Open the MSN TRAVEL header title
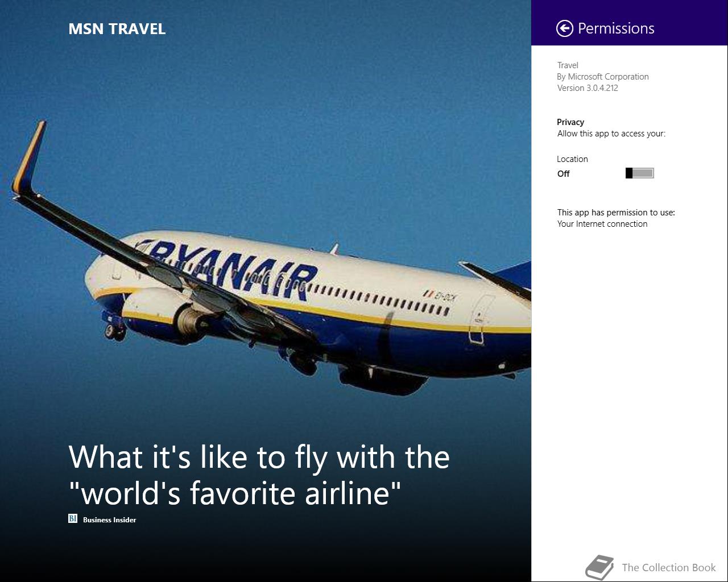This screenshot has height=582, width=728. [x=117, y=29]
